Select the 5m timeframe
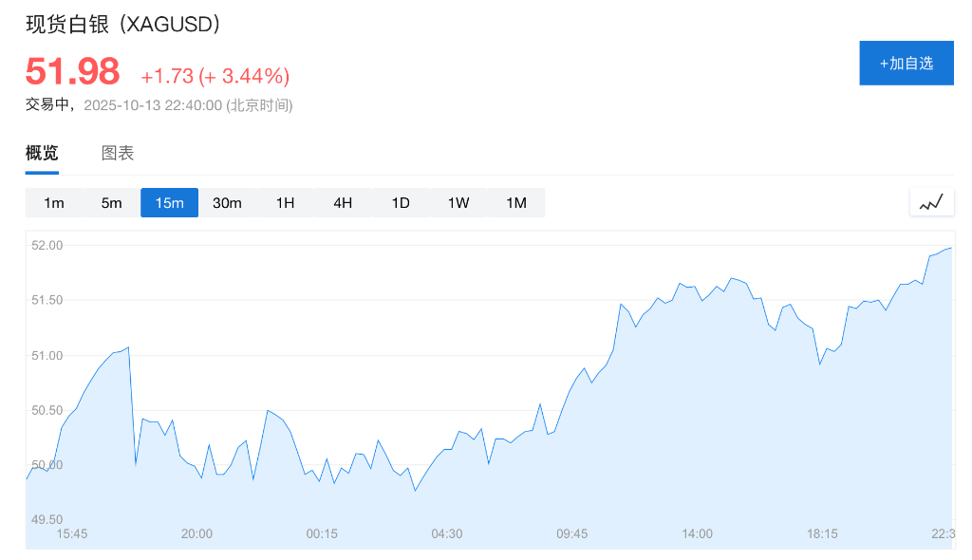 click(112, 202)
